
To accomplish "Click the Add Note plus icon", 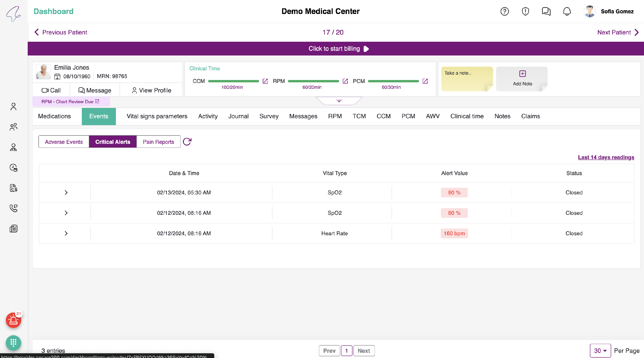I will [x=522, y=74].
